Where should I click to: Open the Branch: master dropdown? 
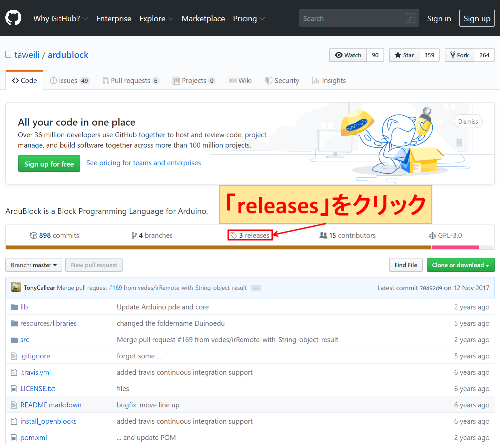(34, 265)
